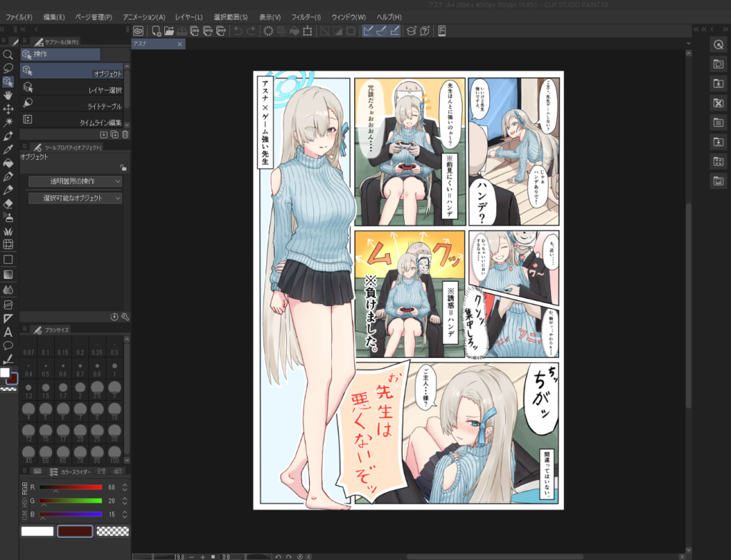Select the Magnifier zoom tool
This screenshot has width=731, height=560.
[8, 55]
